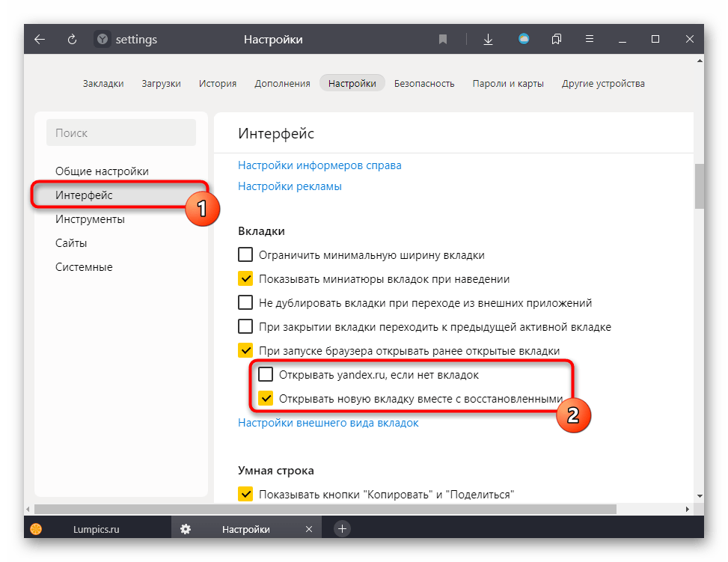Select Системные in the sidebar
The width and height of the screenshot is (728, 562).
point(84,267)
